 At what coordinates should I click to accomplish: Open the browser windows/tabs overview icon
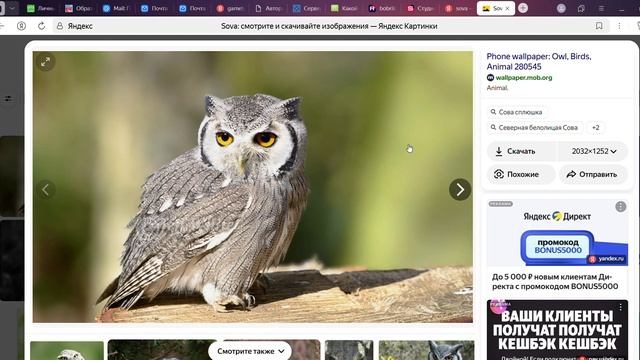tap(581, 8)
